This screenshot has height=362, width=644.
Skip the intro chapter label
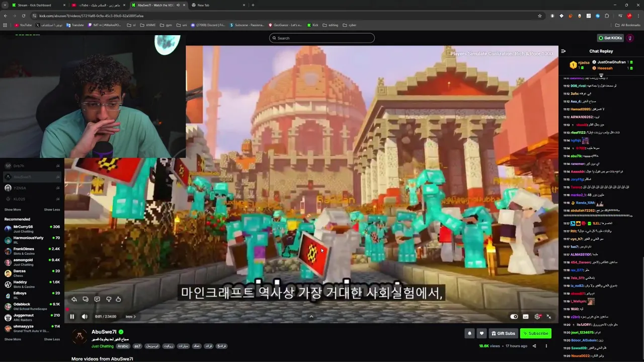coord(130,317)
